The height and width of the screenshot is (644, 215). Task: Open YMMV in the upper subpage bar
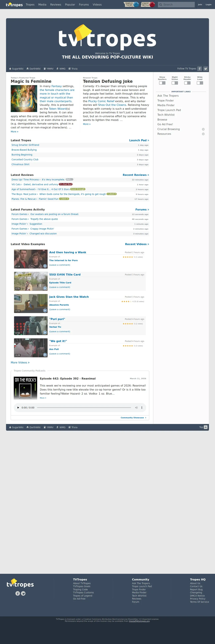pos(49,69)
